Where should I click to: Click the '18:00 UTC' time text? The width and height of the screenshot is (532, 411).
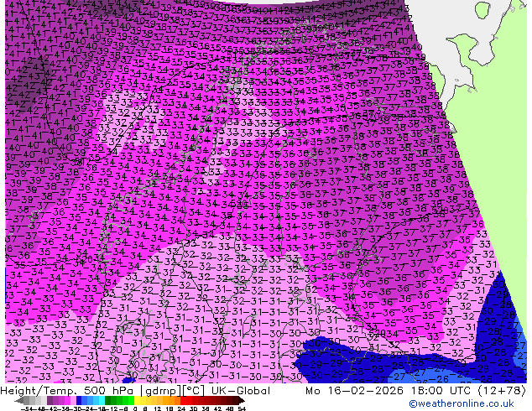442,391
